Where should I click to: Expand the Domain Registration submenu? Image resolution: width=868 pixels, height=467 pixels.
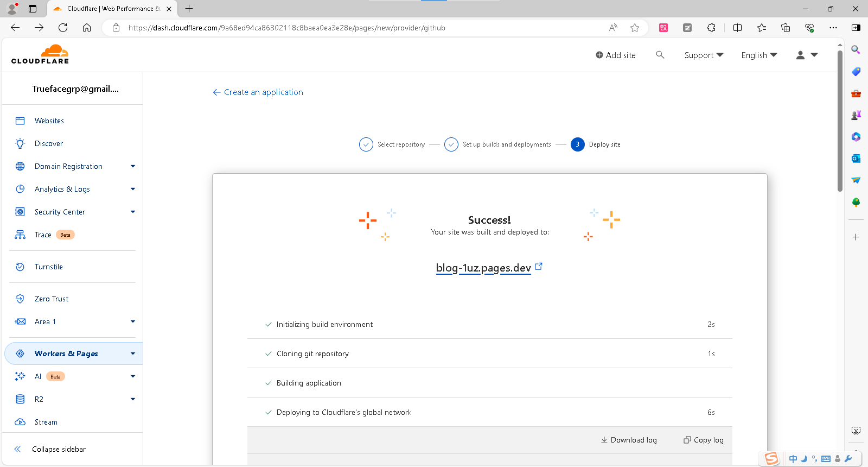(132, 166)
